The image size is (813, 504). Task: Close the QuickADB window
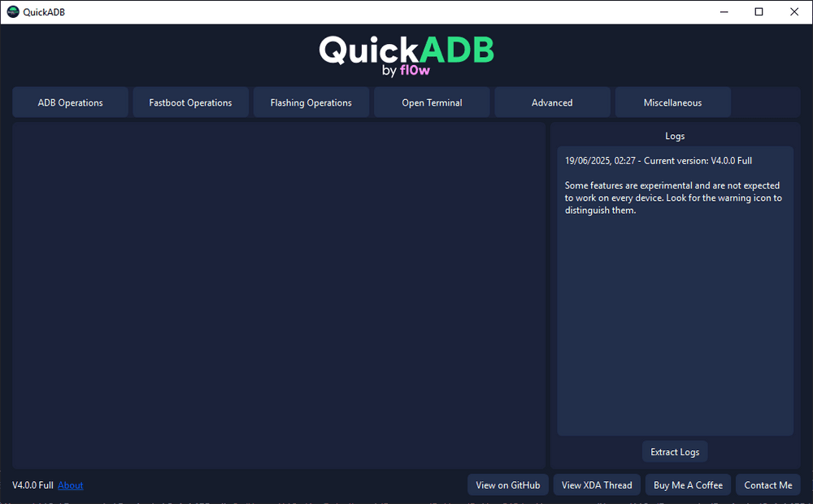click(794, 11)
